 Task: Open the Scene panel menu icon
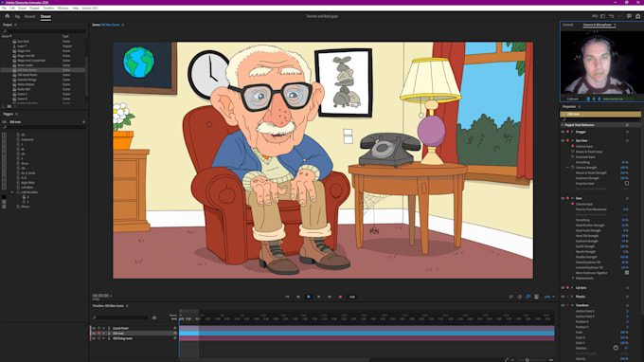pyautogui.click(x=123, y=25)
